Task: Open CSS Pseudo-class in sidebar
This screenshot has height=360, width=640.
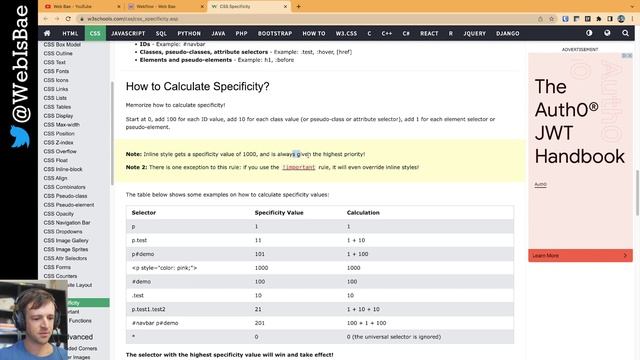Action: (65, 196)
